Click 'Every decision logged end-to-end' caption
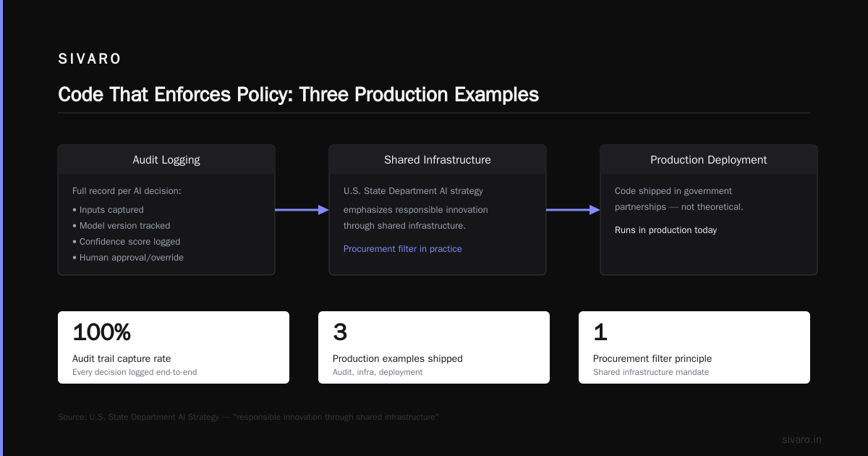The image size is (868, 456). pyautogui.click(x=135, y=373)
